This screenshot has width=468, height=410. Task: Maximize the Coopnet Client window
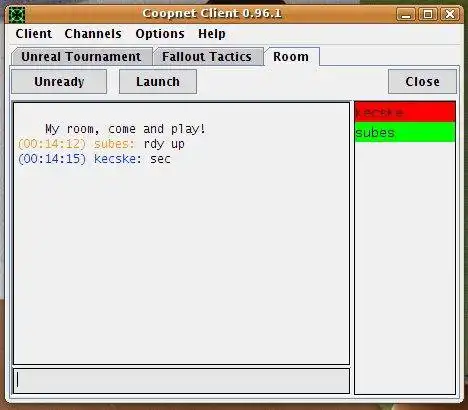[x=428, y=14]
